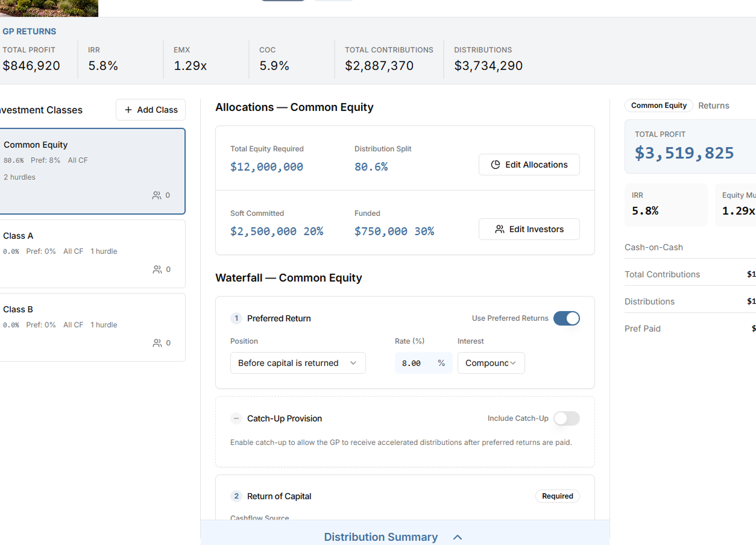Open the Position dropdown for preferred return

(298, 363)
